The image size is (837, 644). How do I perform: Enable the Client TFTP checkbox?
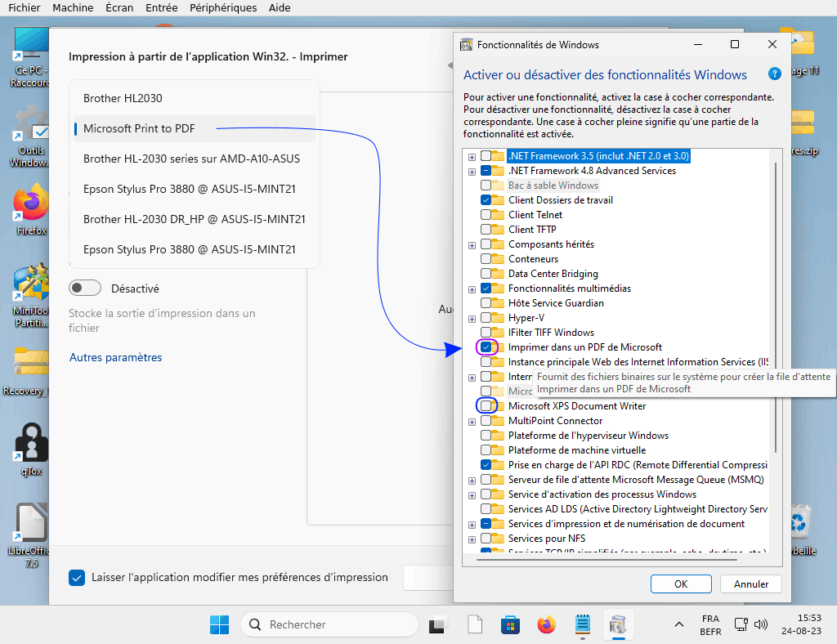coord(486,230)
